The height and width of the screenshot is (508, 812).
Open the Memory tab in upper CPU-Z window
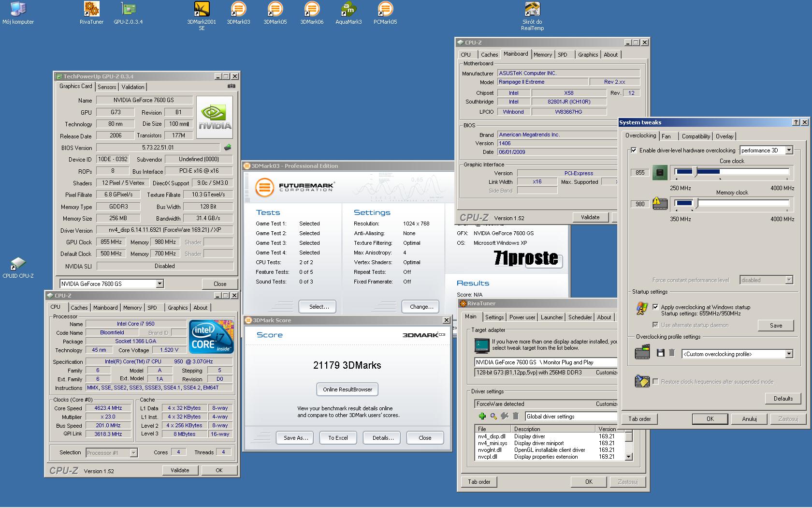click(x=543, y=55)
